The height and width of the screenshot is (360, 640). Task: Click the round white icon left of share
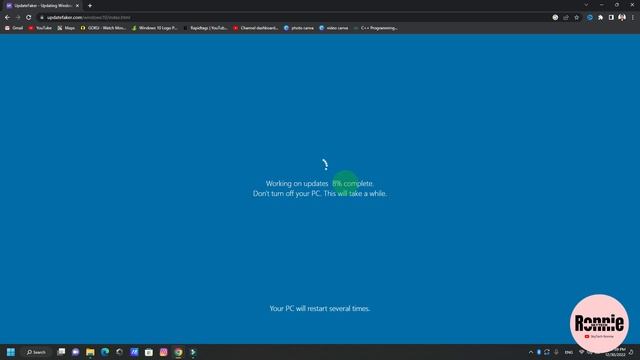point(555,18)
